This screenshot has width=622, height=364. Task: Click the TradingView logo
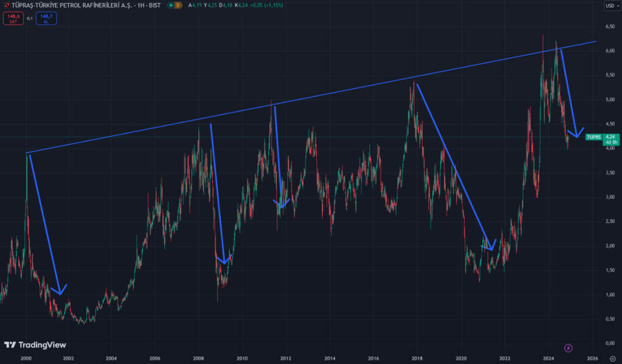click(35, 345)
